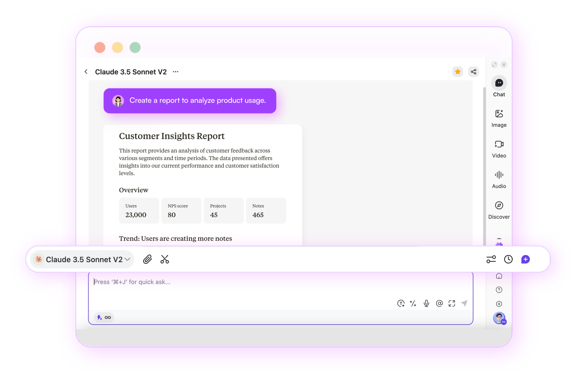Click the microphone voice input icon
The width and height of the screenshot is (588, 372).
pyautogui.click(x=426, y=303)
